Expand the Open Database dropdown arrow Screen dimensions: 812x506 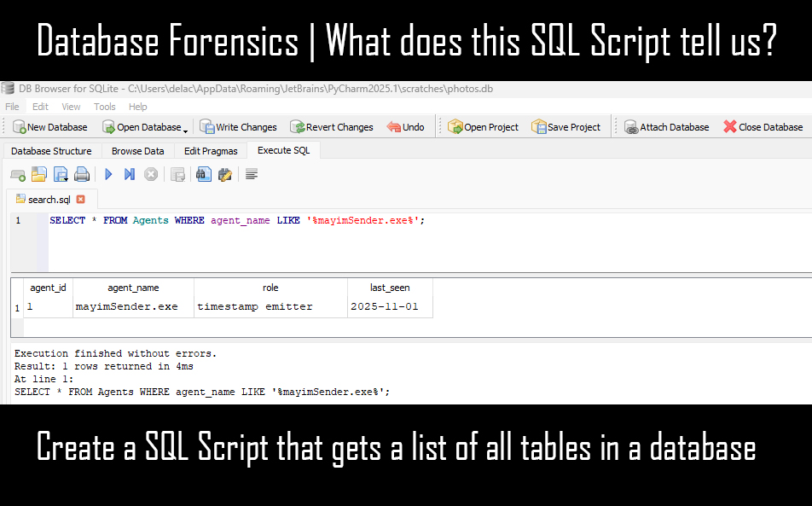[x=187, y=128]
